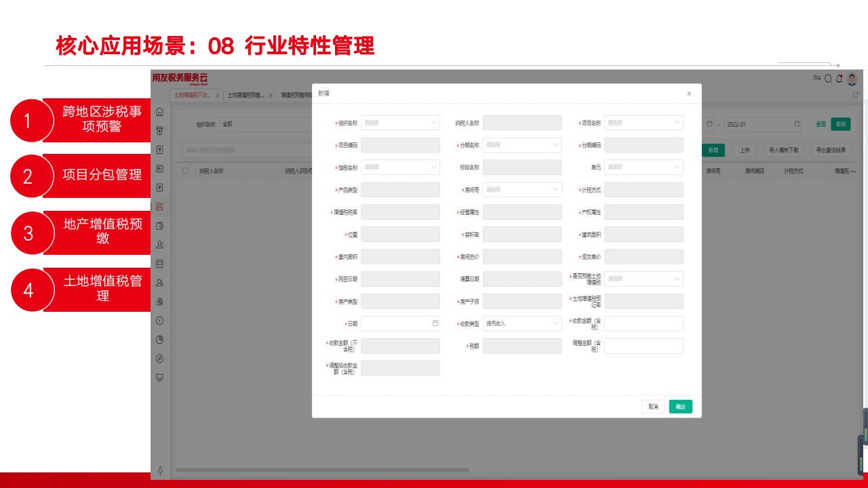Image resolution: width=868 pixels, height=488 pixels.
Task: Click the green 确定 button
Action: click(x=680, y=407)
